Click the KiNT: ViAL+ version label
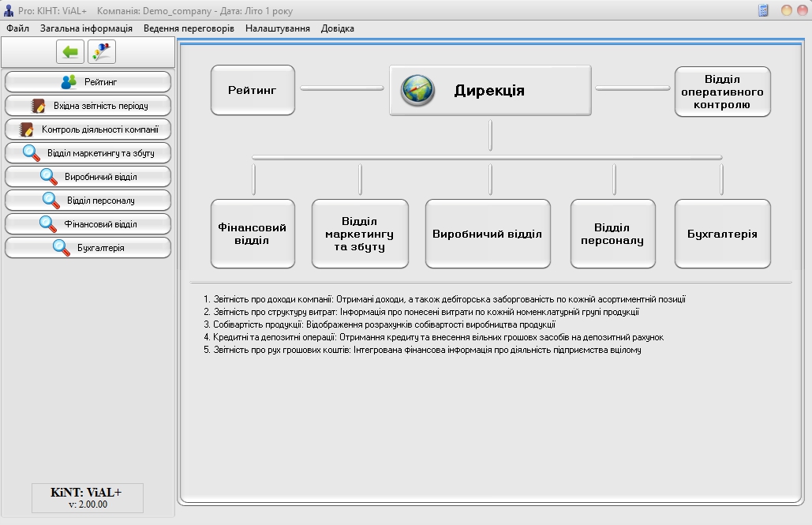812x525 pixels. 87,497
